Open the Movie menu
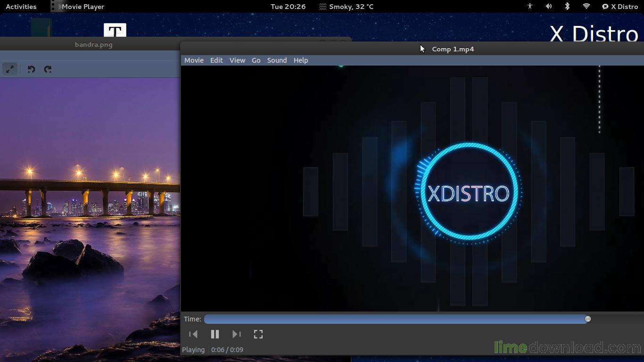The width and height of the screenshot is (644, 362). (194, 60)
